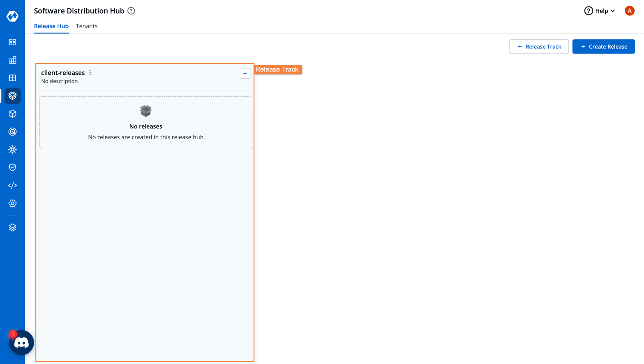Click the plus icon on client-releases track
Screen dimensions: 644x364
tap(245, 74)
